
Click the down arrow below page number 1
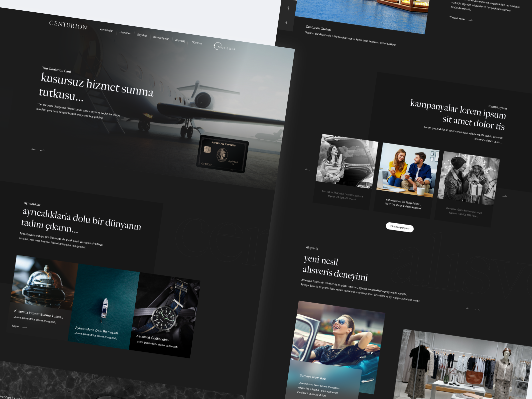point(286,22)
